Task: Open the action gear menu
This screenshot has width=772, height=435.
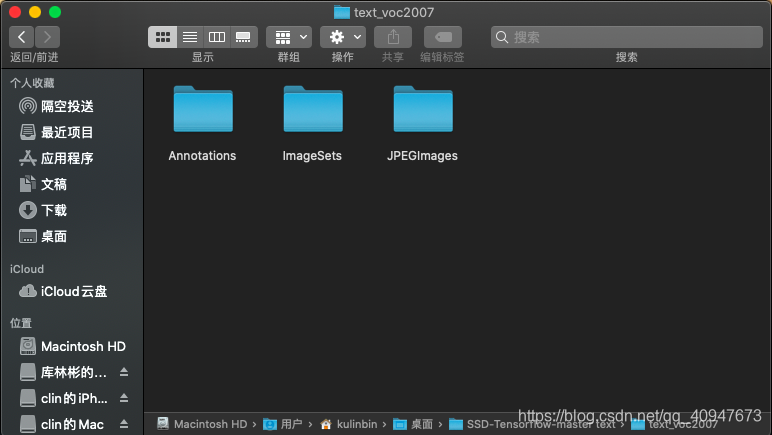Action: point(343,37)
